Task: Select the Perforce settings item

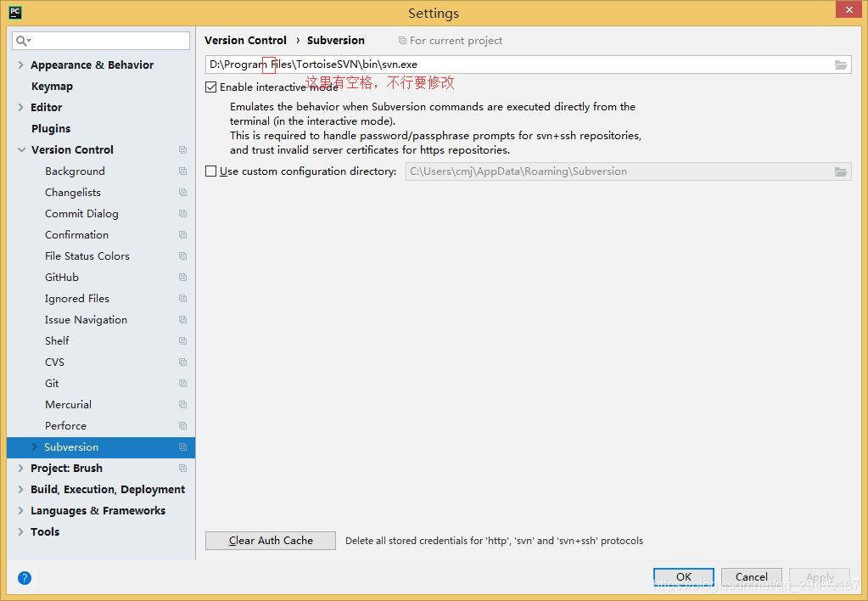Action: pos(65,426)
